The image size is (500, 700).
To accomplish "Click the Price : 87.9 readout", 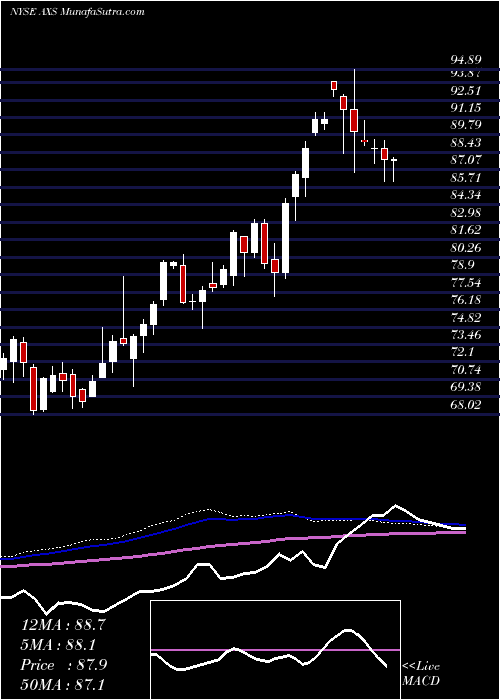I will (64, 664).
